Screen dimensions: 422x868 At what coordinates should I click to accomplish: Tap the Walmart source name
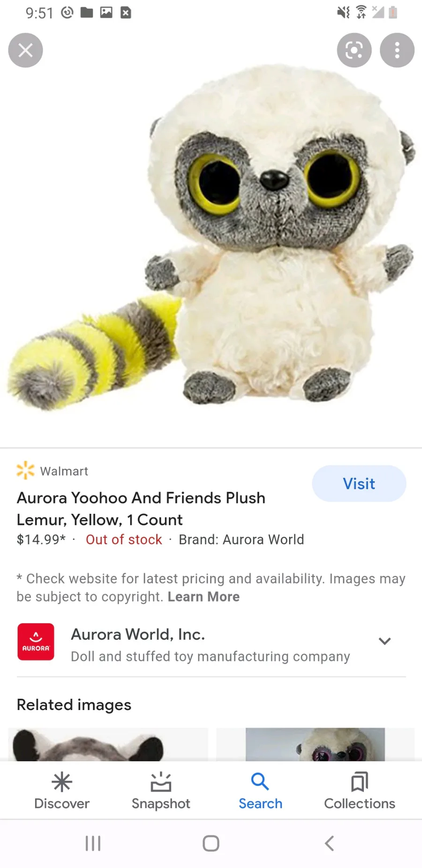point(64,471)
